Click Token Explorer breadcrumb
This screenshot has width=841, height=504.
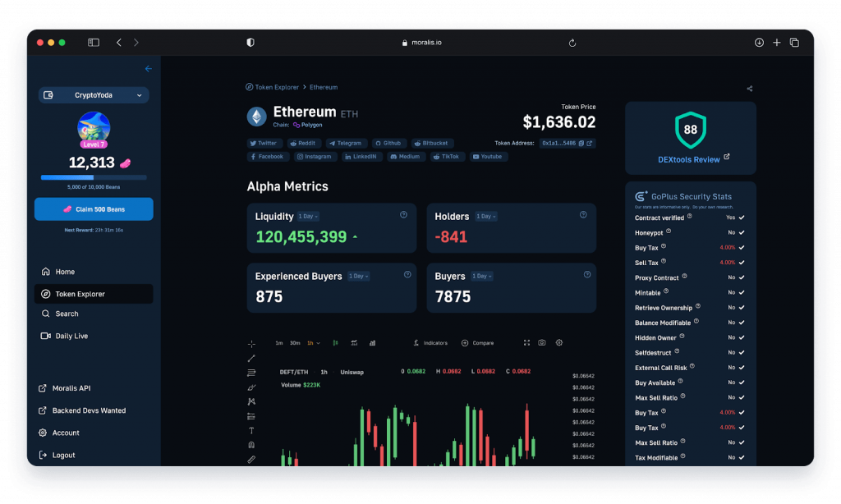[x=273, y=87]
